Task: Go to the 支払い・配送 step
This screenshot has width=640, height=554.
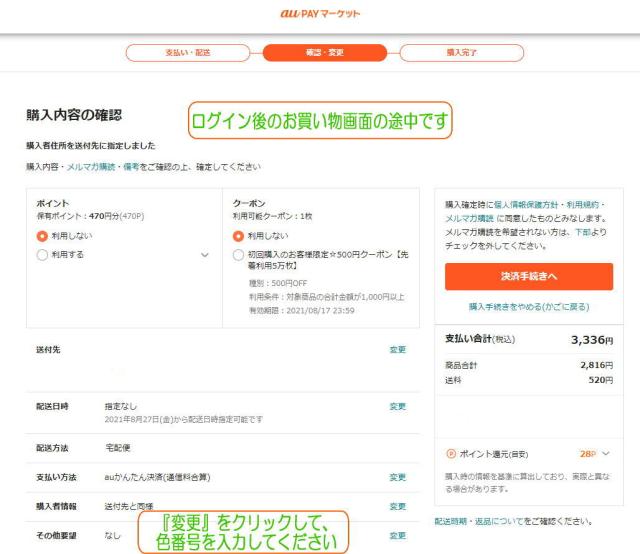Action: click(x=188, y=53)
